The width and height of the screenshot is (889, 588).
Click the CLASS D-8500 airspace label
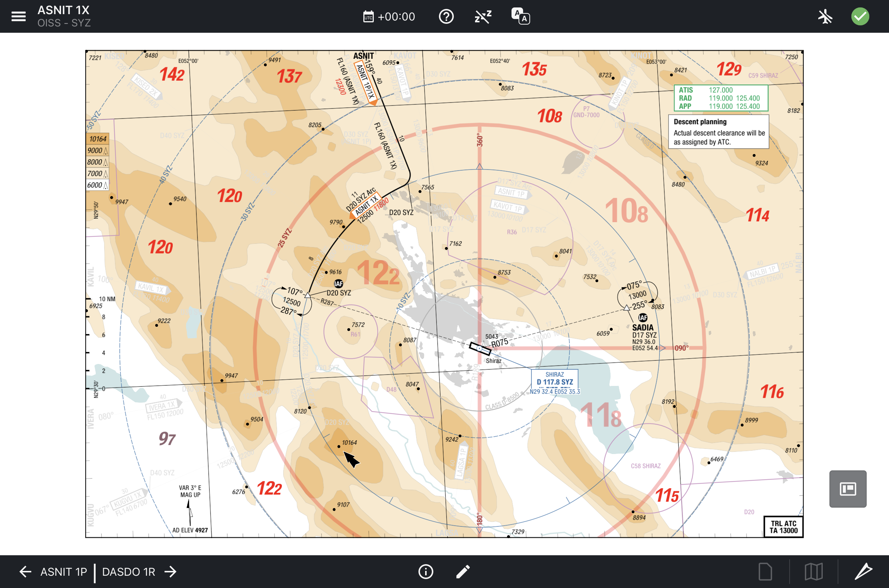pos(502,401)
